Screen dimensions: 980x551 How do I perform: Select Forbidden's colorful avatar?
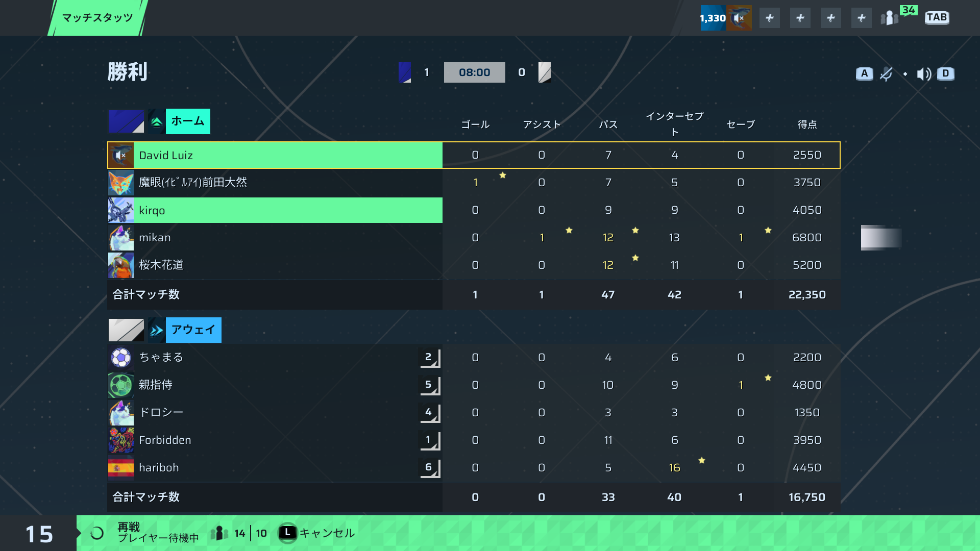click(121, 440)
